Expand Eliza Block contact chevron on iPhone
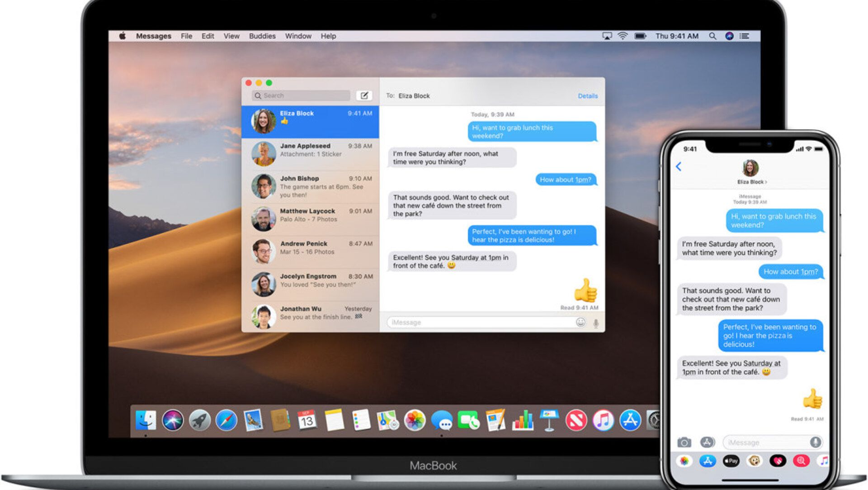 pyautogui.click(x=766, y=182)
